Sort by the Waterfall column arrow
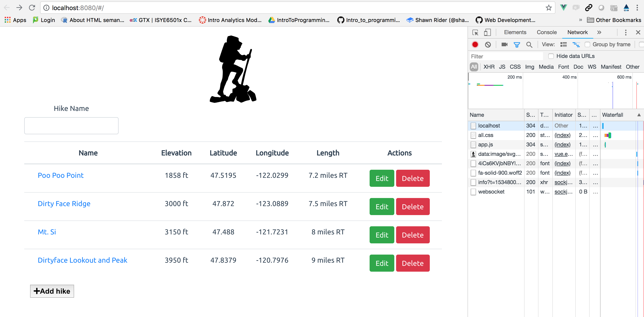This screenshot has width=644, height=317. pos(639,115)
